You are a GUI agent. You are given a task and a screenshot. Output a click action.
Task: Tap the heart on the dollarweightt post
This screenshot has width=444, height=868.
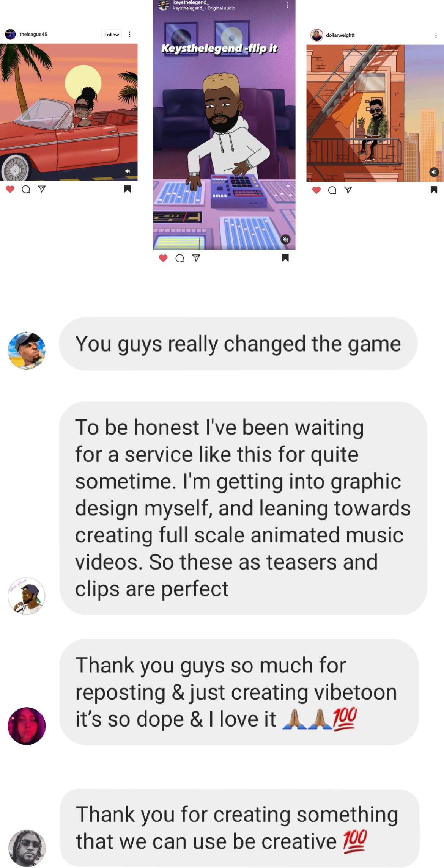pos(316,190)
